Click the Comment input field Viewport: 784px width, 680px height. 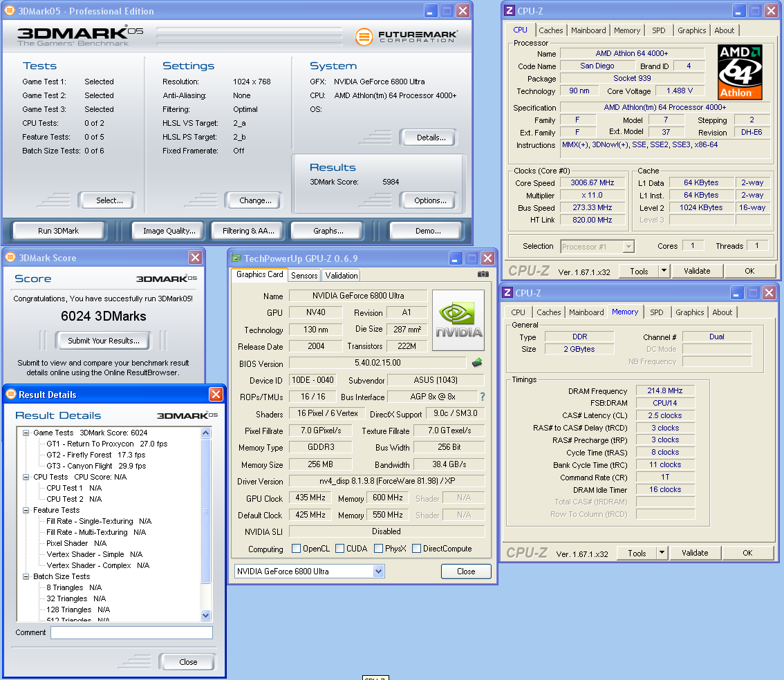tap(131, 632)
